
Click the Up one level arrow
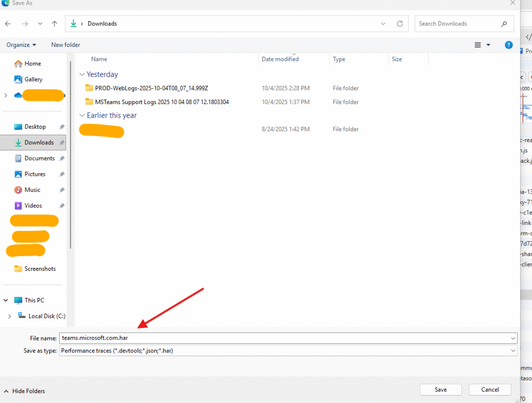click(x=55, y=23)
